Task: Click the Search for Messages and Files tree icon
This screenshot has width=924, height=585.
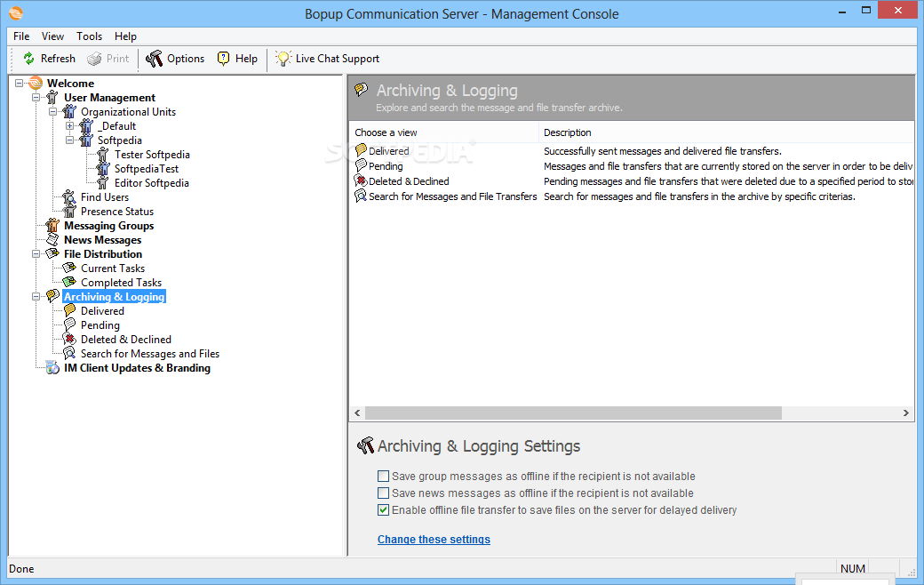Action: 69,353
